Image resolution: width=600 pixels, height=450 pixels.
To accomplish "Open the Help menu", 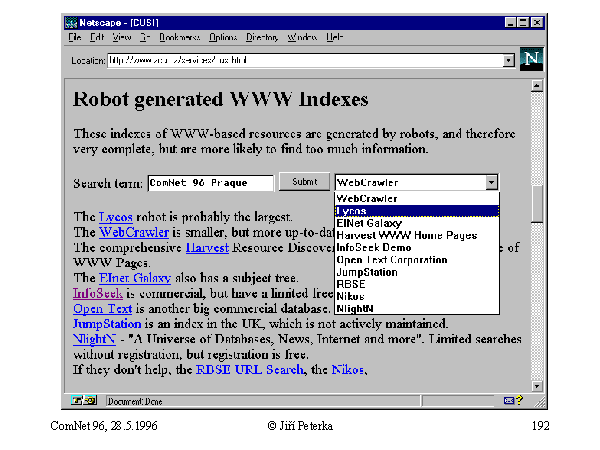I will click(334, 37).
